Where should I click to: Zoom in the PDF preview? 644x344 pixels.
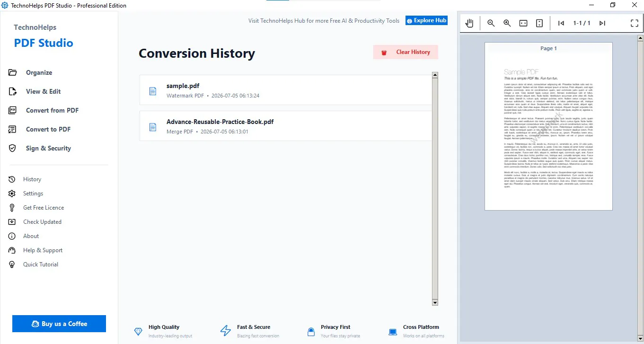coord(507,23)
